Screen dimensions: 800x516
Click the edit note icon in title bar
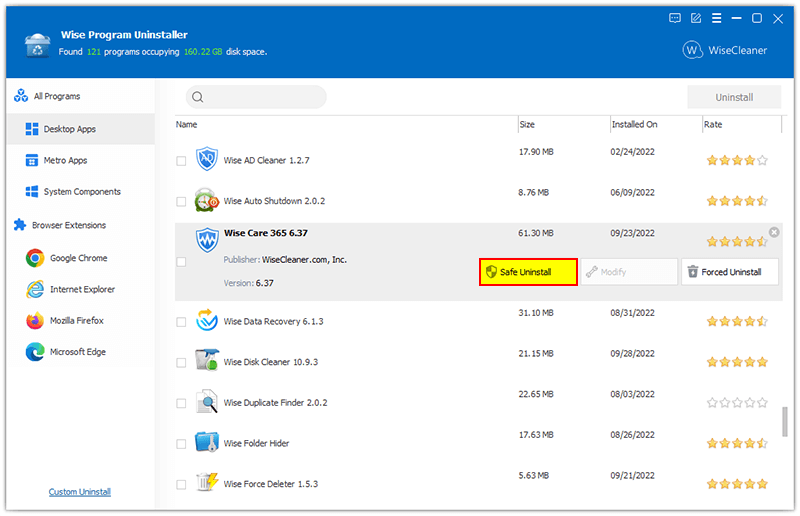pyautogui.click(x=696, y=18)
